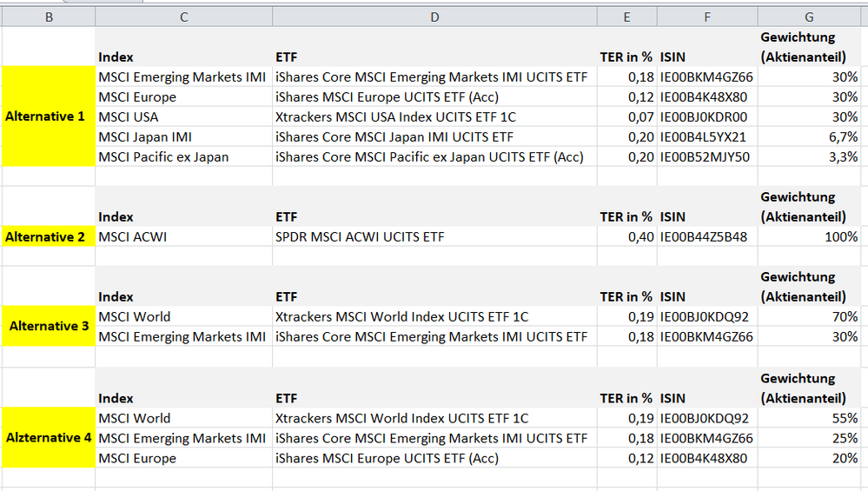Select column D header
This screenshot has width=868, height=491.
click(434, 17)
